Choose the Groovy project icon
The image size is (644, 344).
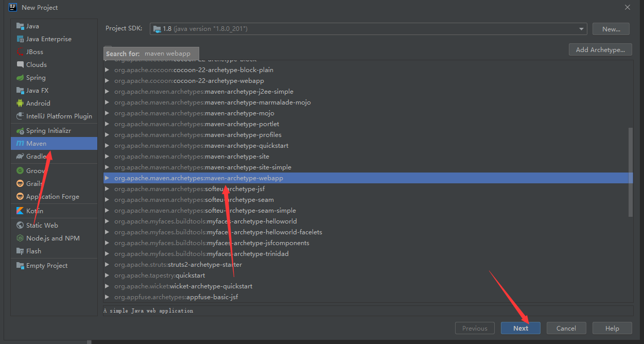click(20, 171)
